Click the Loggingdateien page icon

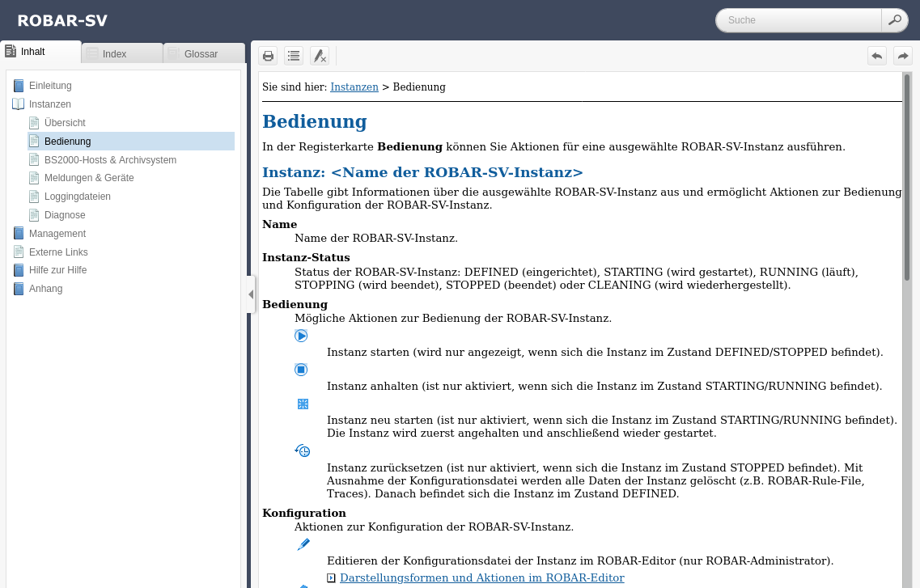pos(34,197)
